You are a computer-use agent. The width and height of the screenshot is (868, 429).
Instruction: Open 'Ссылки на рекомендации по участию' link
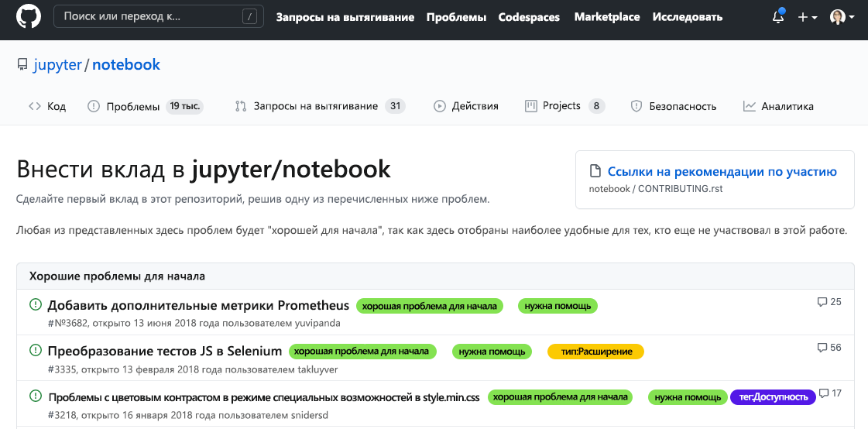click(x=722, y=172)
